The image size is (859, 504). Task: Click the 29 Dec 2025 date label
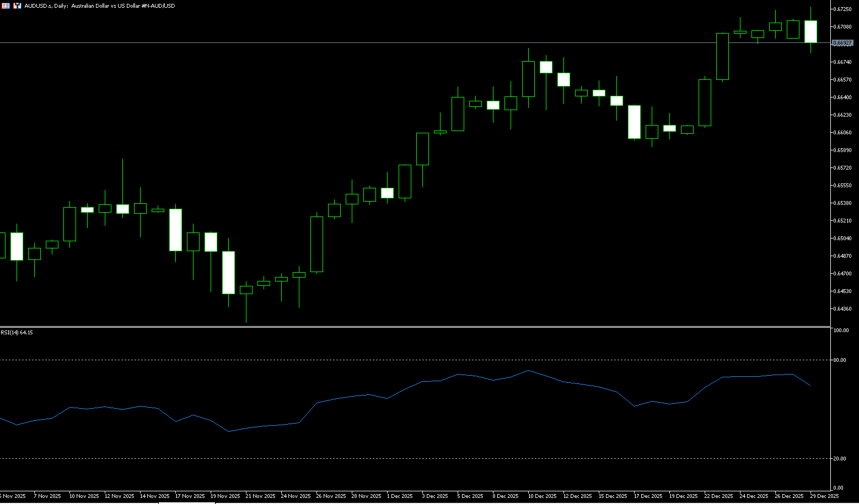pos(824,496)
